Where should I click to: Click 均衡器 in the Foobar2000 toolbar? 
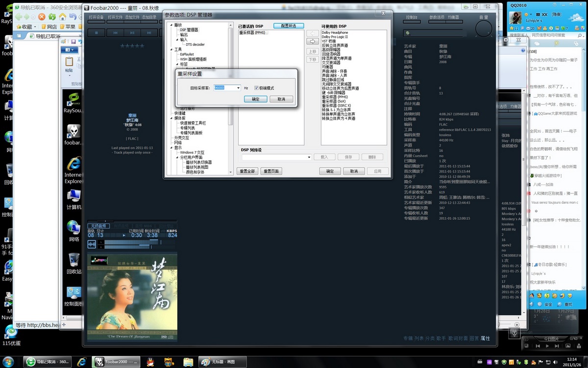point(453,17)
